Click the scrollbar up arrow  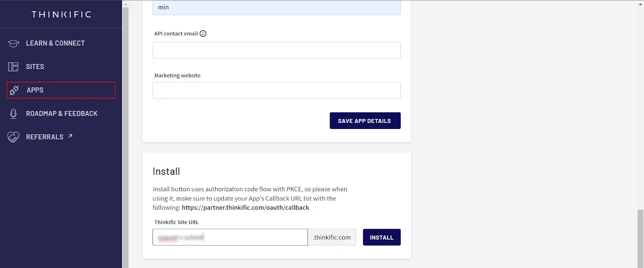point(641,4)
